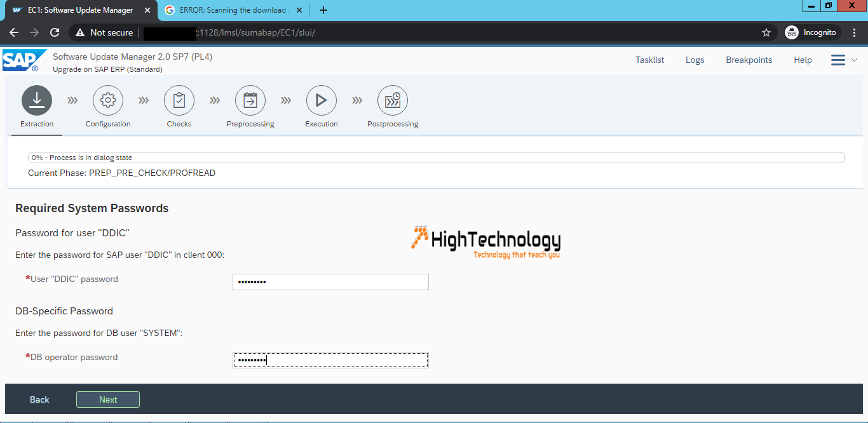Open a new browser tab
Viewport: 868px width, 423px height.
(323, 10)
